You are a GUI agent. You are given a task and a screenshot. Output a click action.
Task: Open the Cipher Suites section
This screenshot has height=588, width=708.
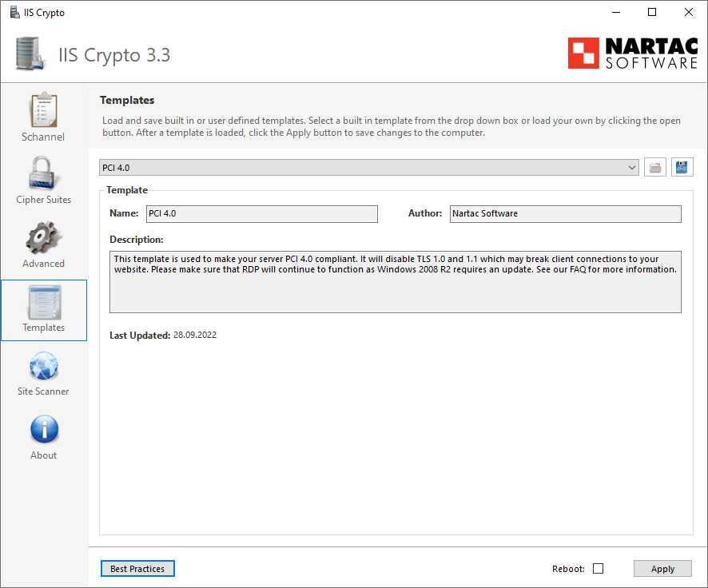[x=43, y=181]
